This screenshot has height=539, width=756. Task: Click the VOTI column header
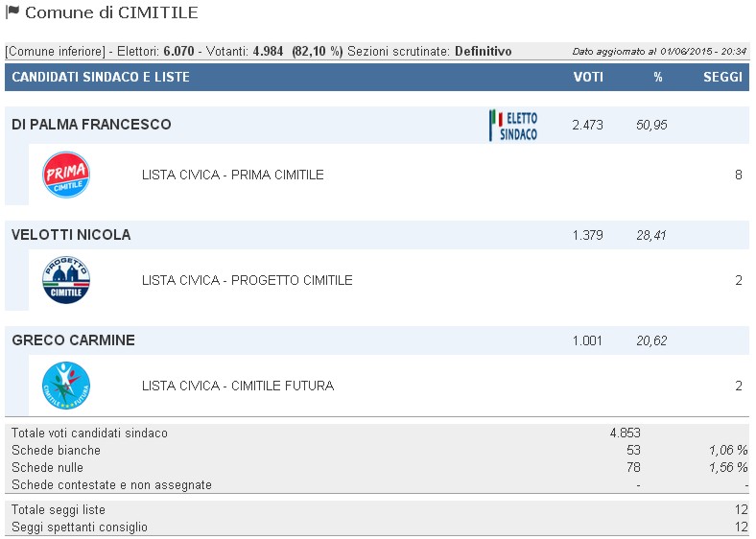tap(588, 77)
